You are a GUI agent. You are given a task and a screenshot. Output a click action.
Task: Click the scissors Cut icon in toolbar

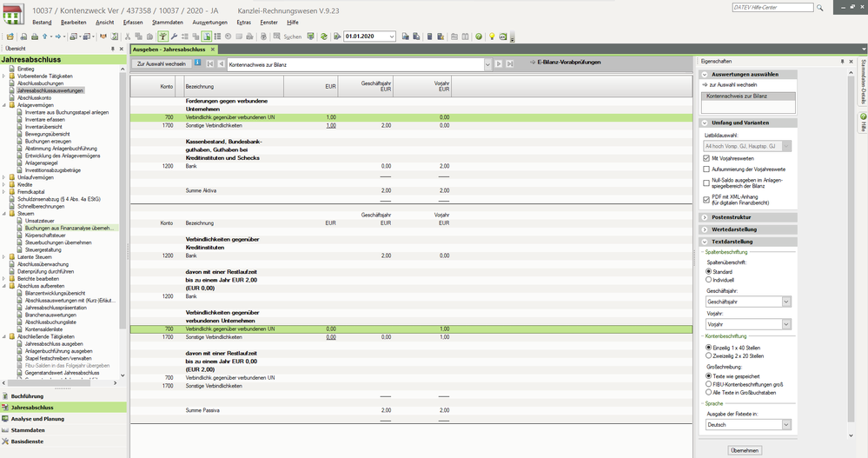pyautogui.click(x=128, y=37)
